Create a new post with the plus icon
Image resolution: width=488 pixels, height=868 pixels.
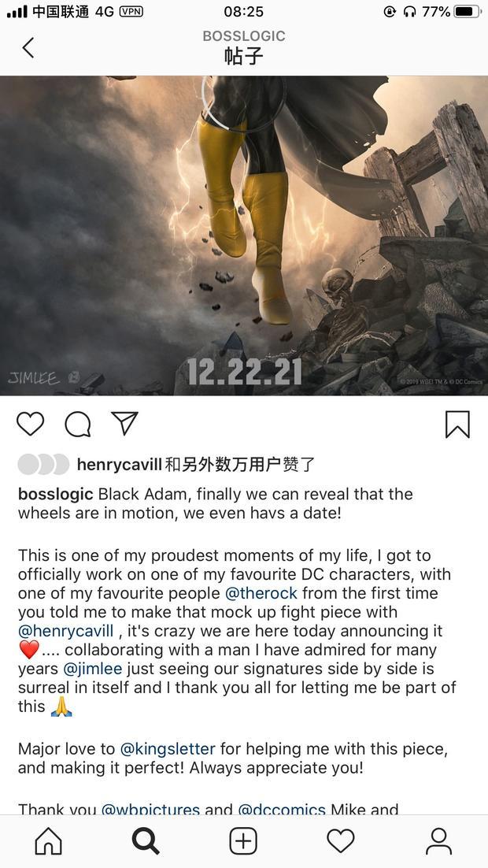(243, 841)
